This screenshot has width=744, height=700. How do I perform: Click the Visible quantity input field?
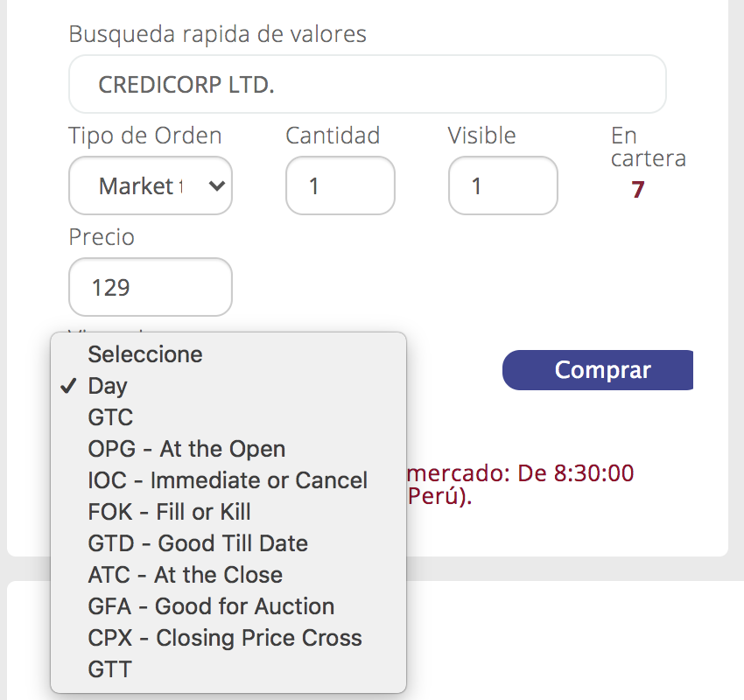click(x=503, y=185)
